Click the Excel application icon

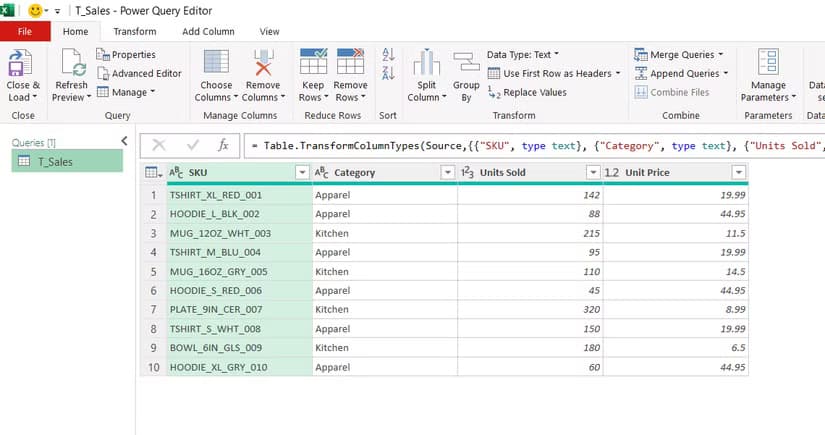pos(7,11)
